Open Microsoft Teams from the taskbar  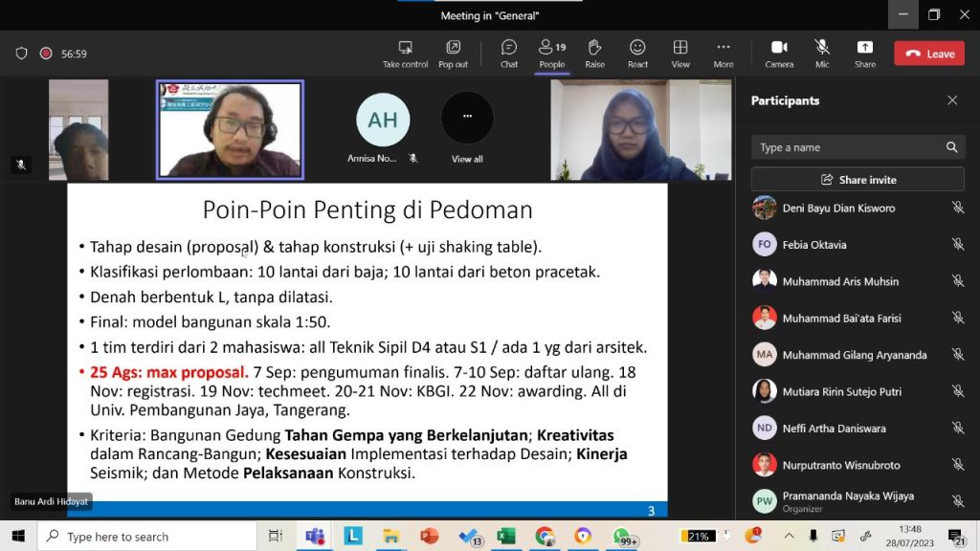click(314, 536)
